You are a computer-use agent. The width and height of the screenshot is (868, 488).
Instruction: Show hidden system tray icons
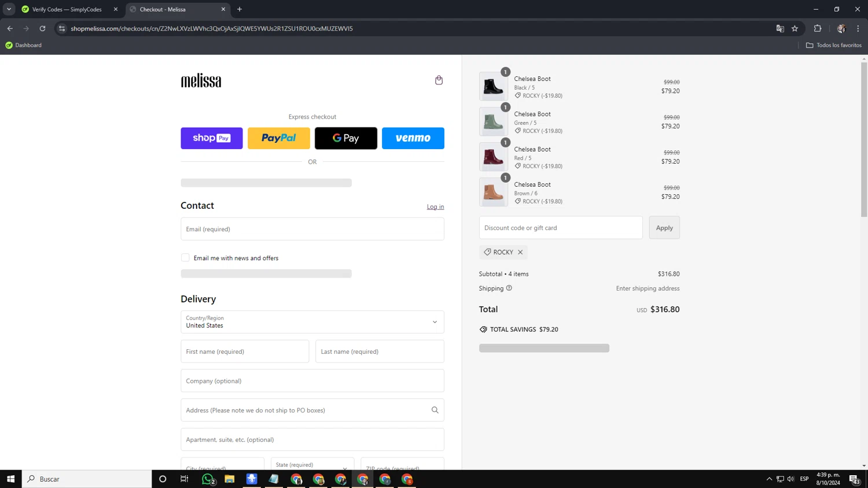pos(769,479)
